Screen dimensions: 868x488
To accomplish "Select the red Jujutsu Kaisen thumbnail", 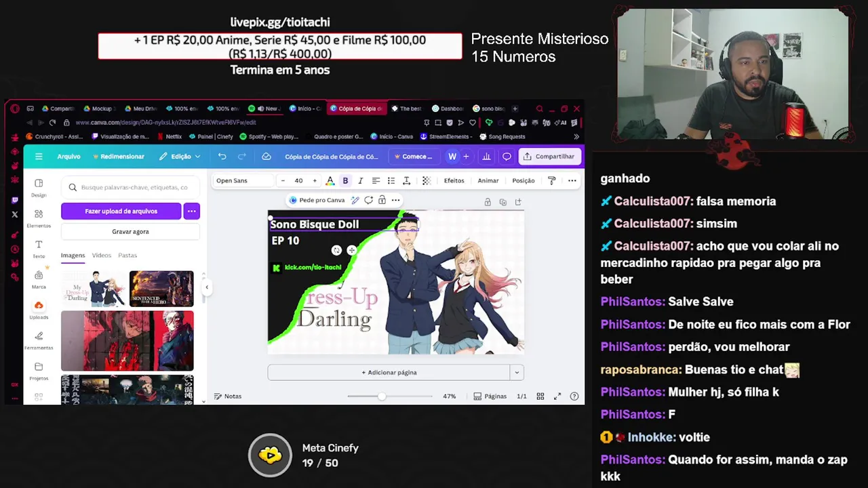I will (x=127, y=341).
